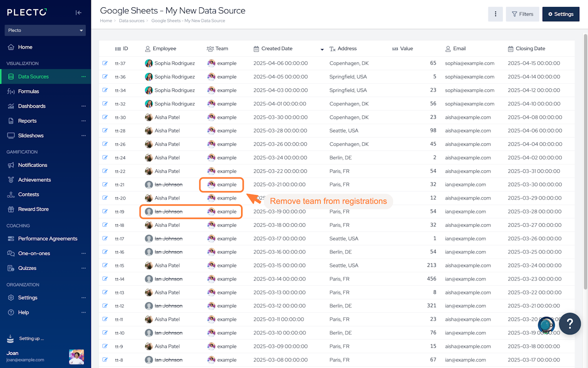Click Joan's profile avatar picture
Image resolution: width=588 pixels, height=368 pixels.
click(76, 356)
